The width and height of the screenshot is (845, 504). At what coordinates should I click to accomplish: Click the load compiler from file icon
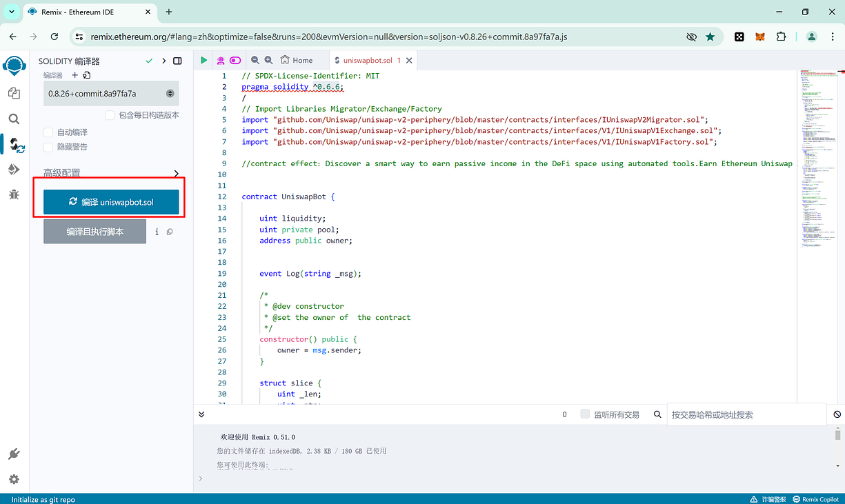click(x=87, y=75)
